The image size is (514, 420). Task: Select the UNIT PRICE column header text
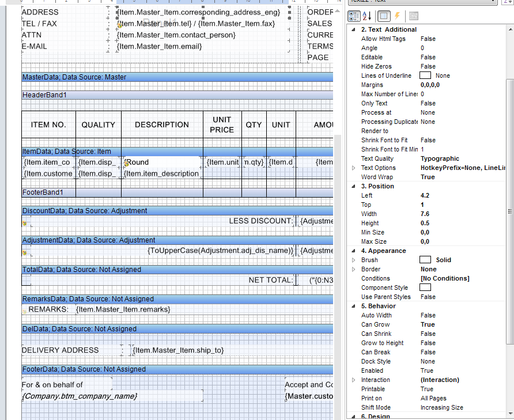(222, 125)
